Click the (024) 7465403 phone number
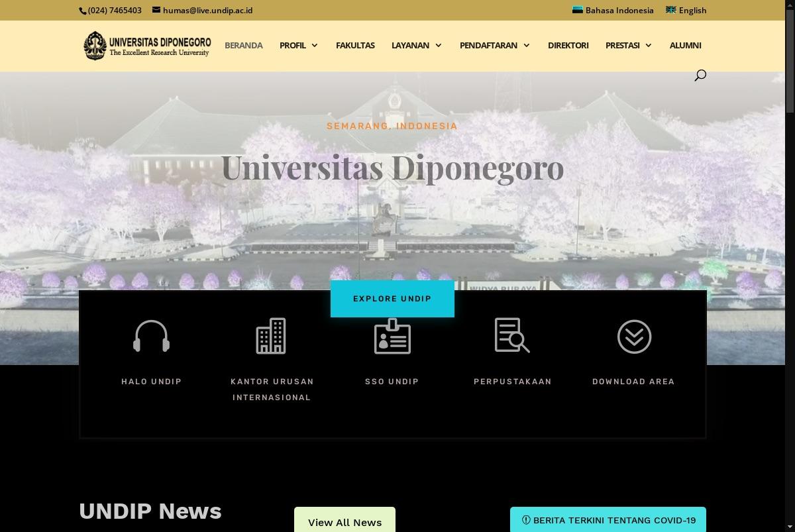 [x=115, y=10]
